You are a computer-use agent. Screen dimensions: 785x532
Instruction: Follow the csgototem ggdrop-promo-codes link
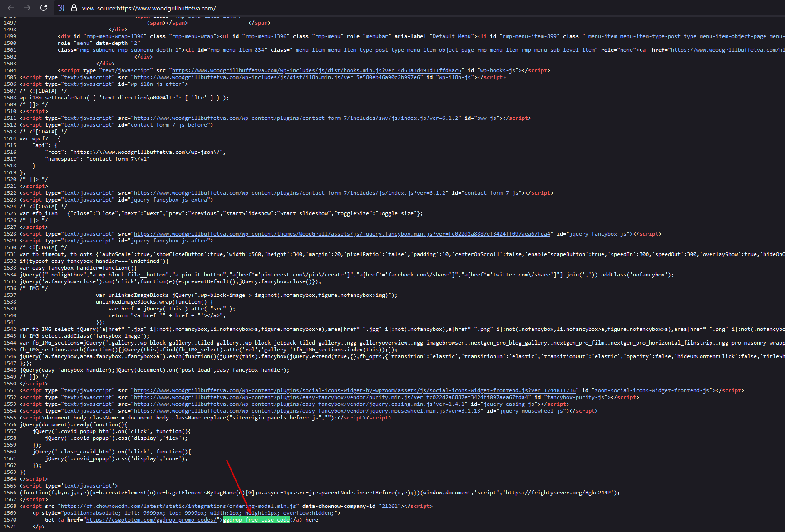click(151, 520)
